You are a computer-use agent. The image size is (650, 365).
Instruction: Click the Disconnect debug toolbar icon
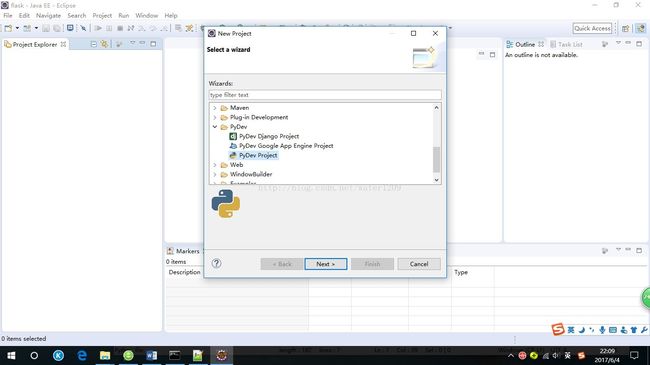click(131, 28)
